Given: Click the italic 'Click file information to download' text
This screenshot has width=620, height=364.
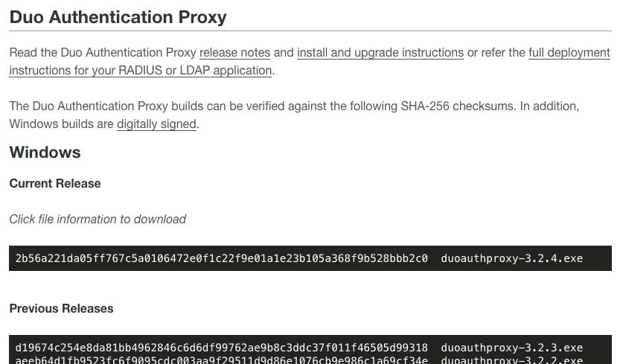Looking at the screenshot, I should click(x=98, y=220).
